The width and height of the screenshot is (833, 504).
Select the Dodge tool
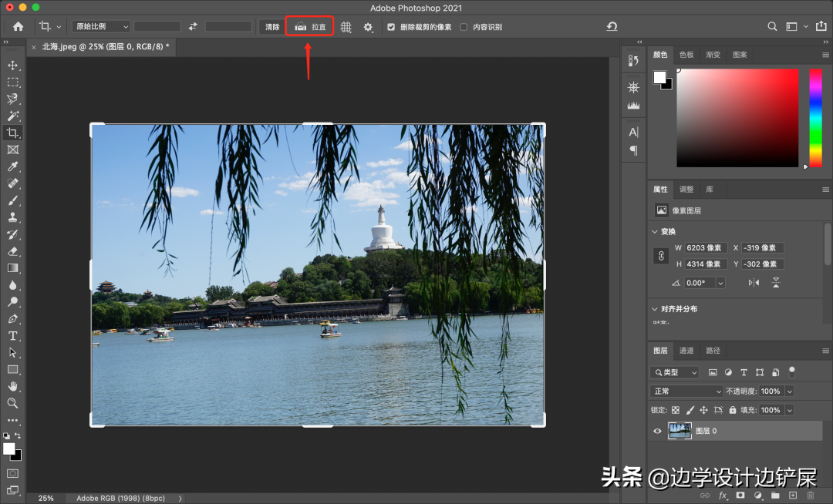13,302
